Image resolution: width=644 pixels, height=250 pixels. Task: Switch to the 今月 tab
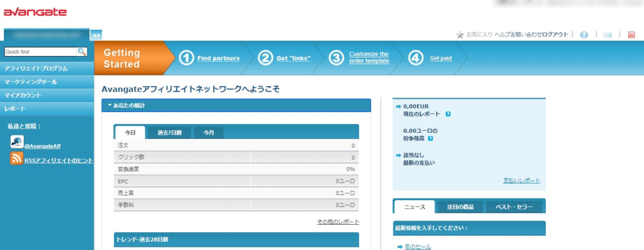pyautogui.click(x=209, y=133)
